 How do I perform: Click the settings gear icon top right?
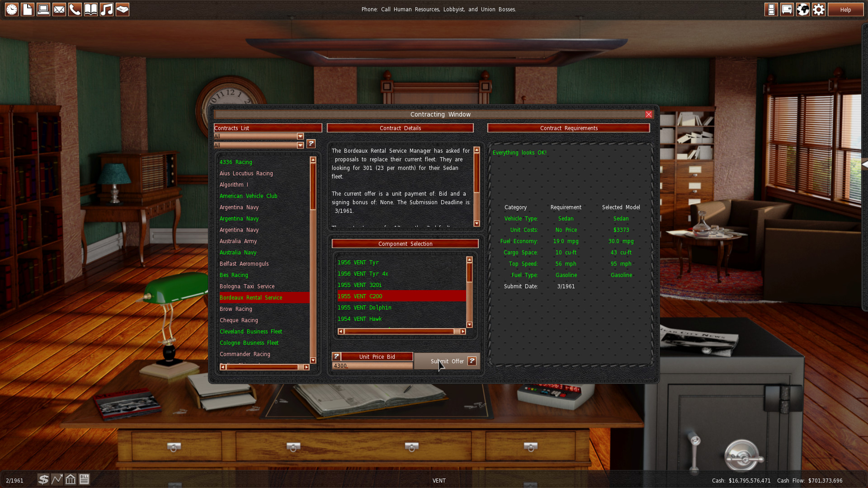(x=819, y=9)
